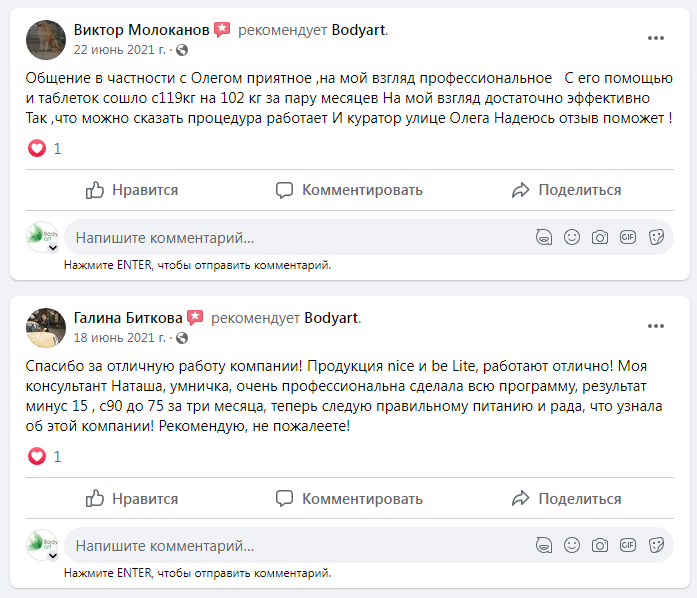Open Галина Биткова's profile picture thumbnail
This screenshot has height=598, width=697.
point(46,326)
